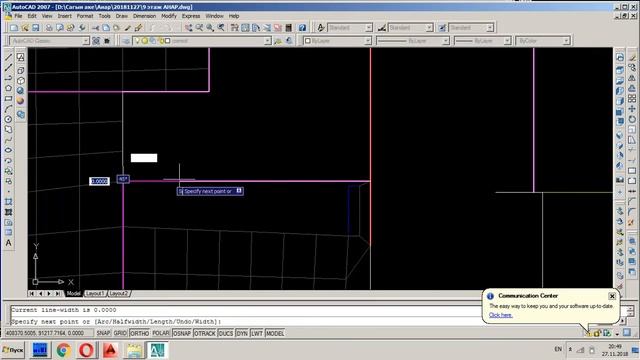Select the Rectangle draw tool

8,99
